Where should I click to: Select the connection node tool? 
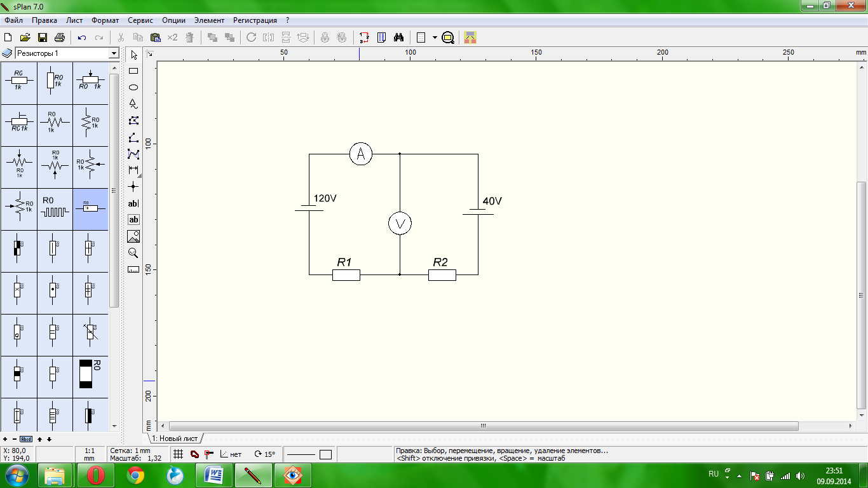[x=133, y=187]
